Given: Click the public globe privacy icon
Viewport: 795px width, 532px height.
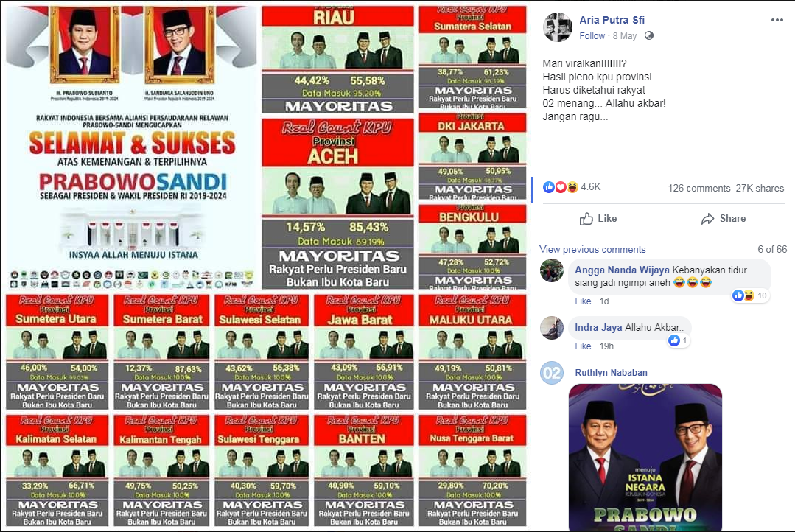Looking at the screenshot, I should (x=649, y=35).
